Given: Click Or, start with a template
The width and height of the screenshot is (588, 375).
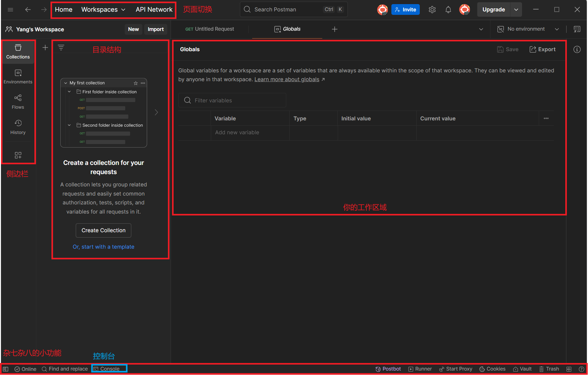Looking at the screenshot, I should click(x=104, y=247).
